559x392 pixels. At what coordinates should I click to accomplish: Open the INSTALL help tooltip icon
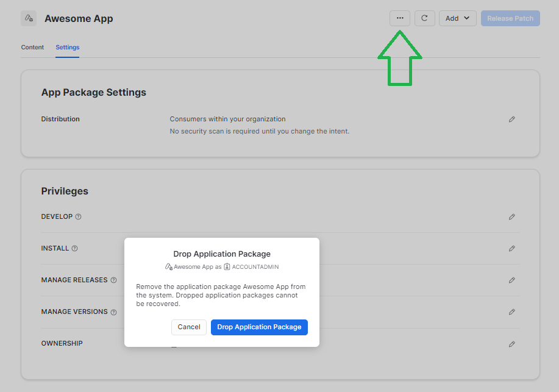click(x=74, y=248)
